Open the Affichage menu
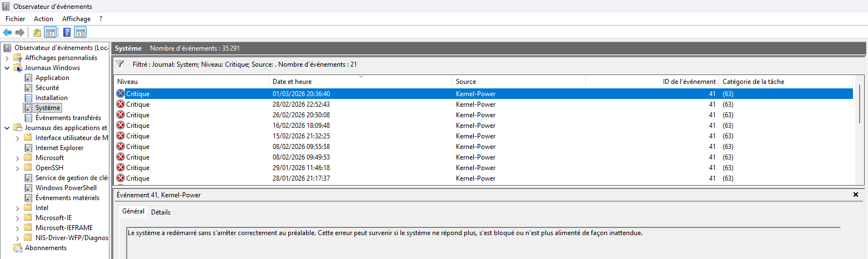 pyautogui.click(x=76, y=19)
